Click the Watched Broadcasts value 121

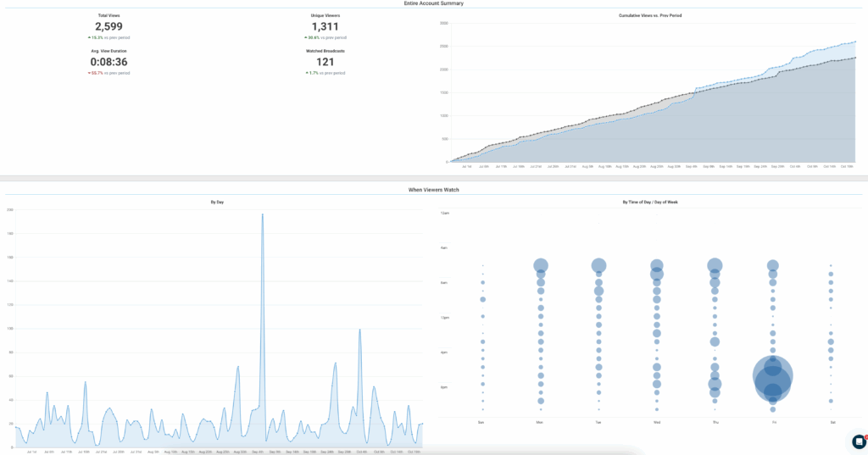[x=325, y=62]
